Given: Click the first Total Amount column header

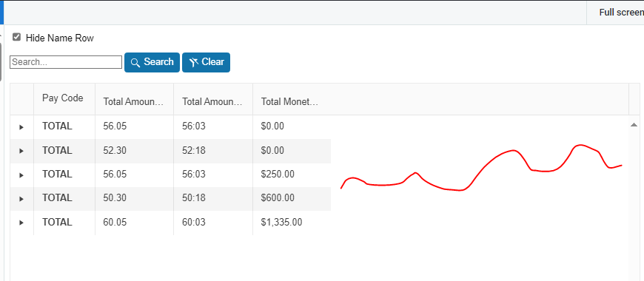Looking at the screenshot, I should click(x=134, y=101).
